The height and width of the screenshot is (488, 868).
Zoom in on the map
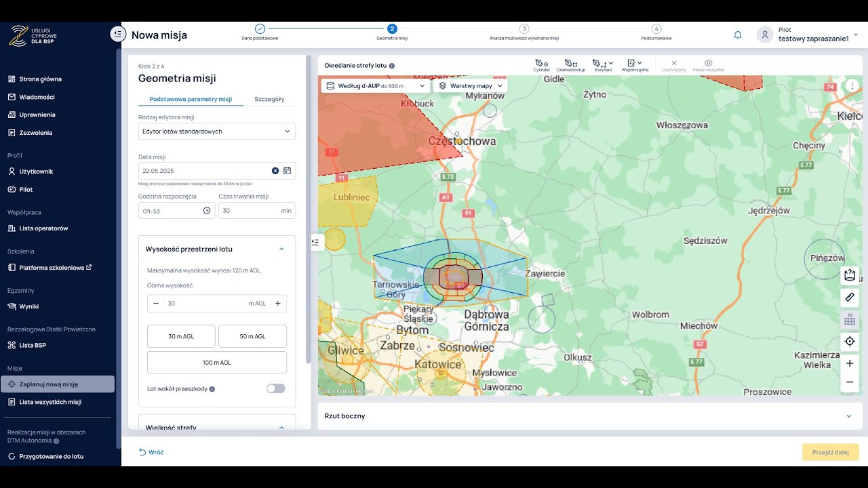[850, 363]
